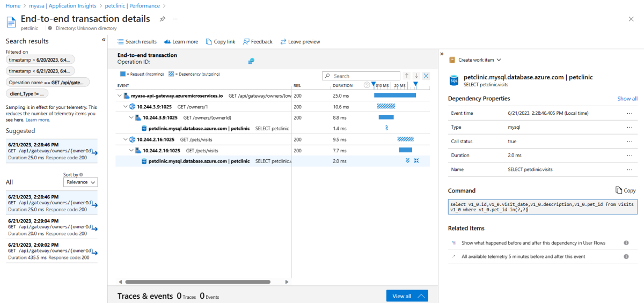The height and width of the screenshot is (303, 644).
Task: Expand the Create work item dropdown
Action: click(x=475, y=60)
